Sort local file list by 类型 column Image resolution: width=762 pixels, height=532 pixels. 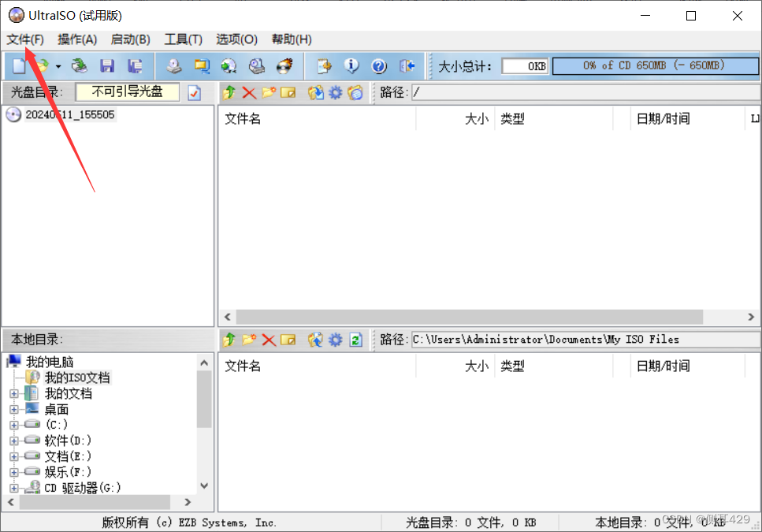coord(553,366)
